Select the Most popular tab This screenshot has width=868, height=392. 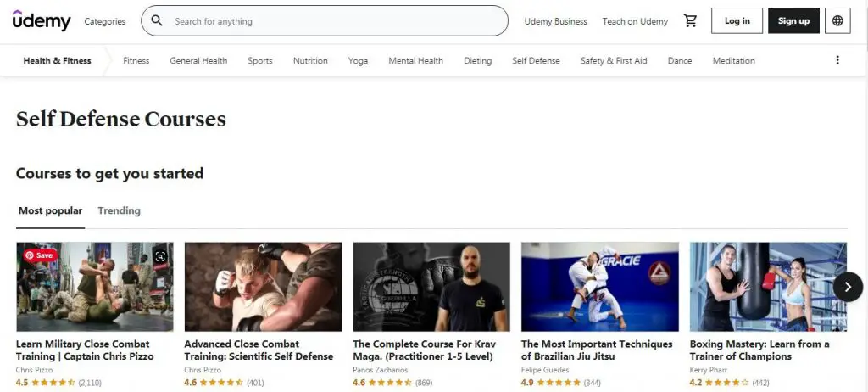click(50, 210)
